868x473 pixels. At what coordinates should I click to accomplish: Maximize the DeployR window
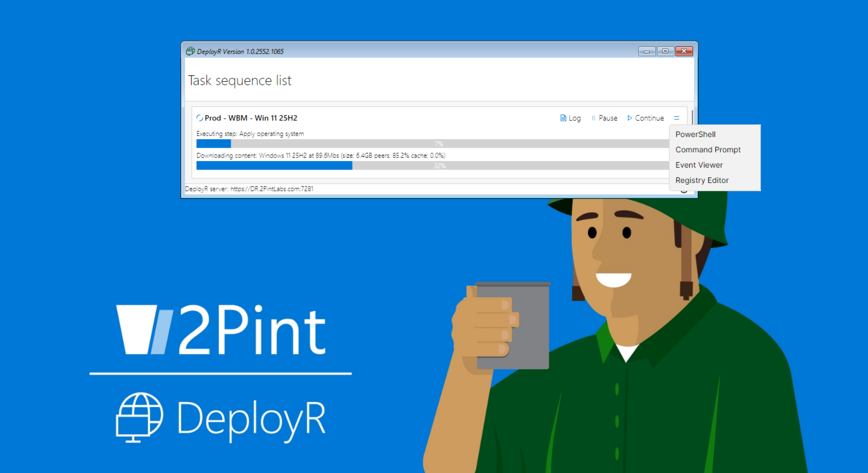[665, 51]
